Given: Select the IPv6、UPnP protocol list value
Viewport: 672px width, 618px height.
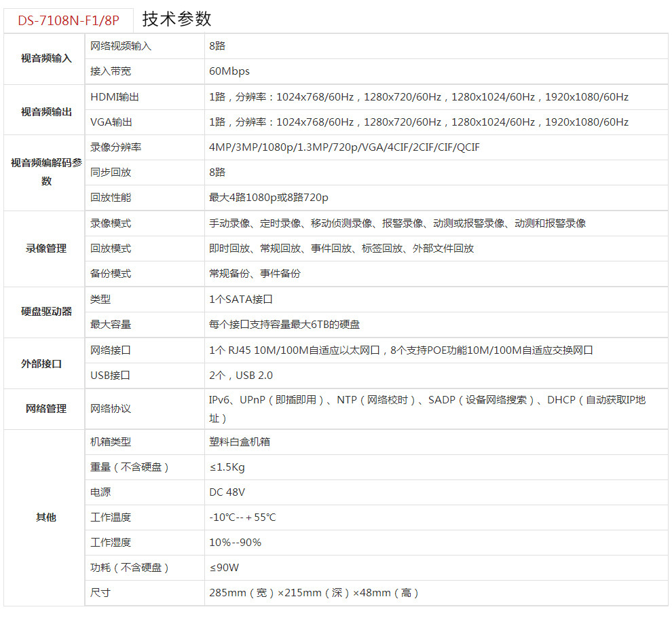Looking at the screenshot, I should point(427,409).
